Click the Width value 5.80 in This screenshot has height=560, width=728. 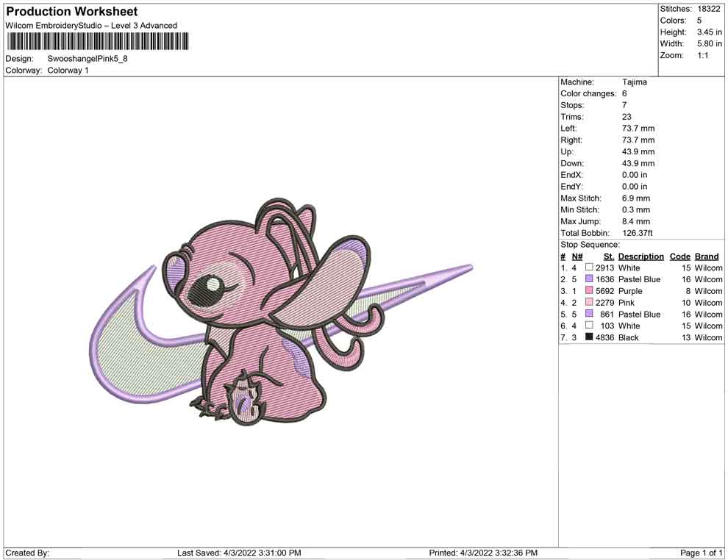click(709, 43)
